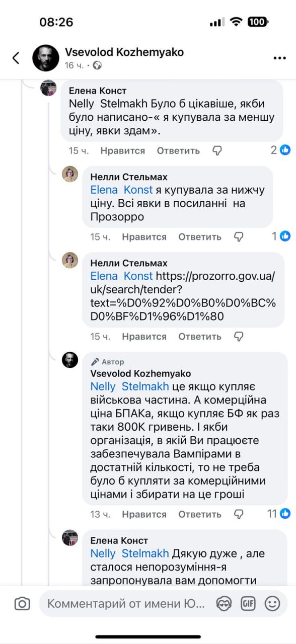This screenshot has height=644, width=296.
Task: Click the back arrow to leave the post
Action: 16,57
